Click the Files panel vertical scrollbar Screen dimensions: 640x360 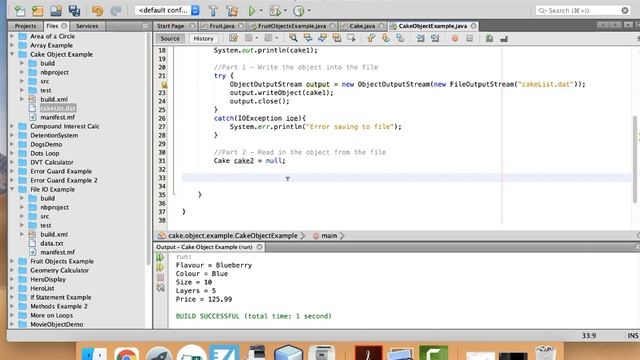[x=149, y=149]
